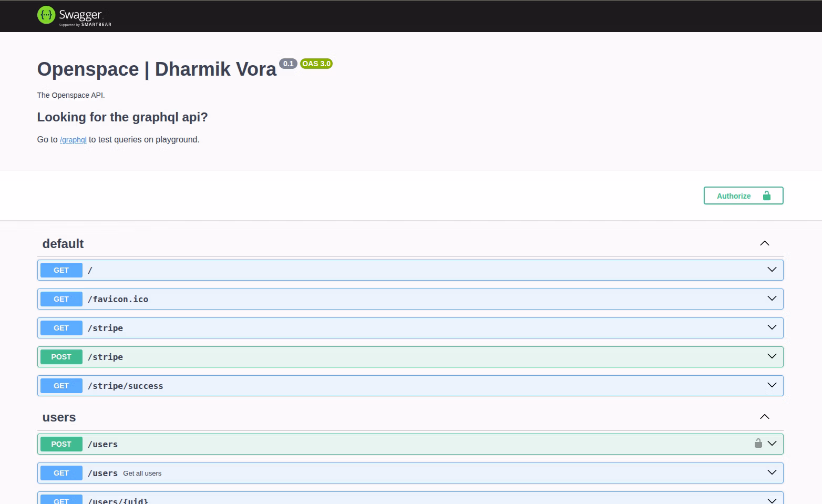
Task: Open the GET /users Get all users row
Action: (x=142, y=473)
